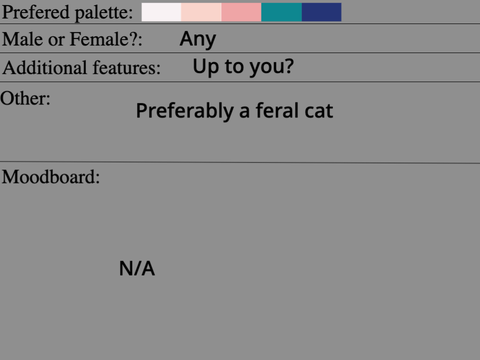Click the white palette color swatch
Viewport: 480px width, 360px height.
[x=161, y=12]
